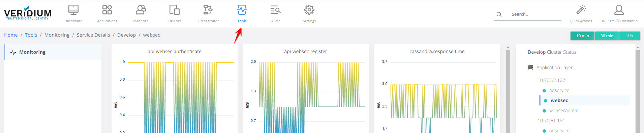Open the Orchestrator workflow icon

tap(208, 10)
